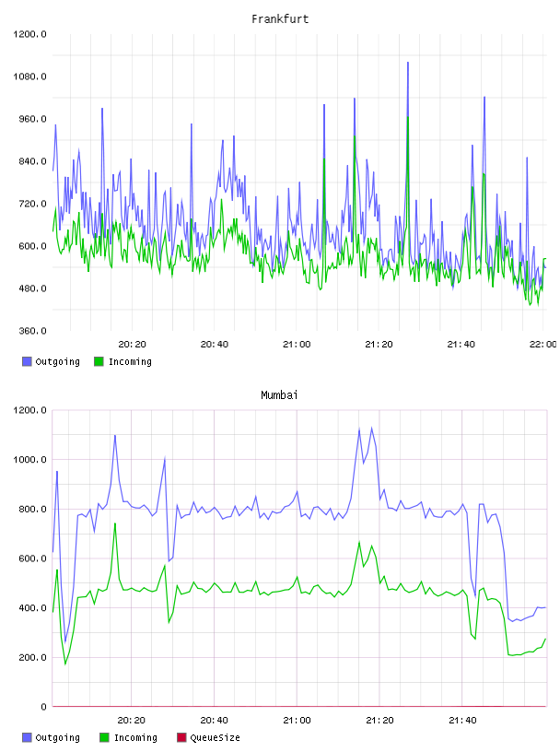Click the Incoming legend label in Mumbai

(x=135, y=738)
